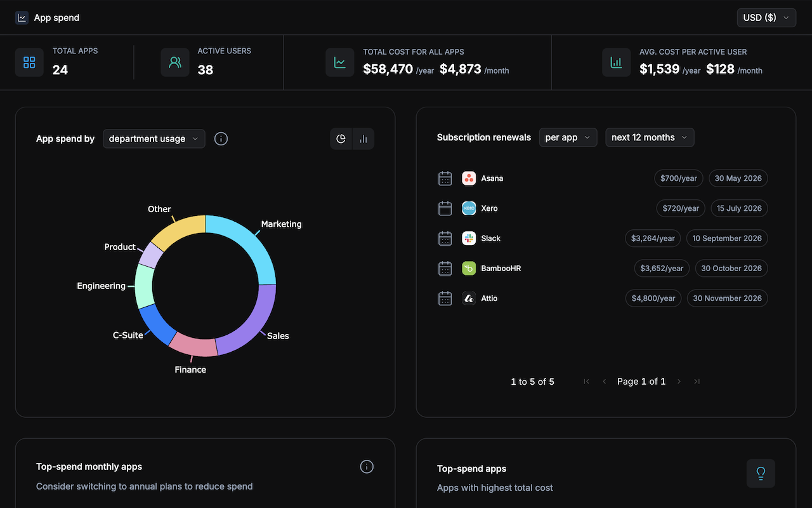Image resolution: width=812 pixels, height=508 pixels.
Task: Open the USD ($) currency dropdown
Action: [x=767, y=18]
